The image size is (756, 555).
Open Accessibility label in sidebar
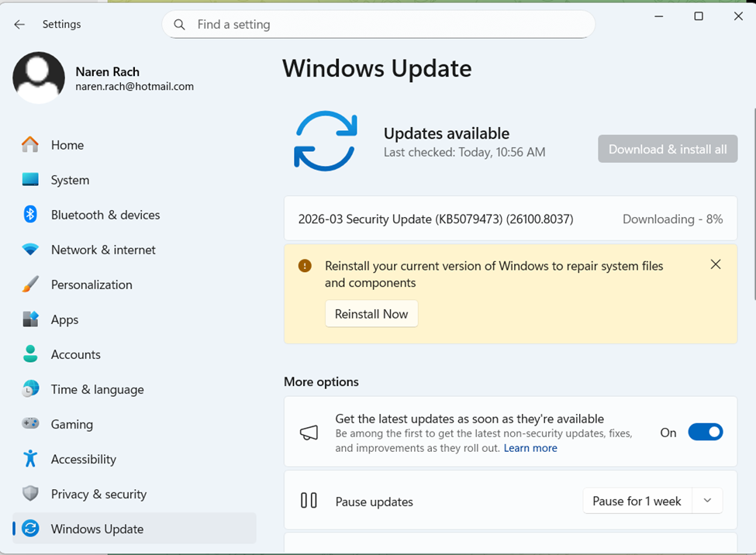pos(84,459)
